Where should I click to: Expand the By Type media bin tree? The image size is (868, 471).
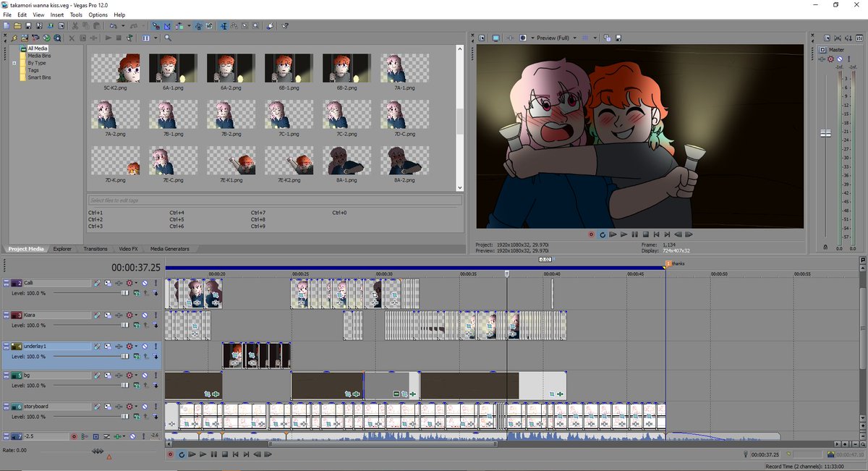(x=14, y=63)
